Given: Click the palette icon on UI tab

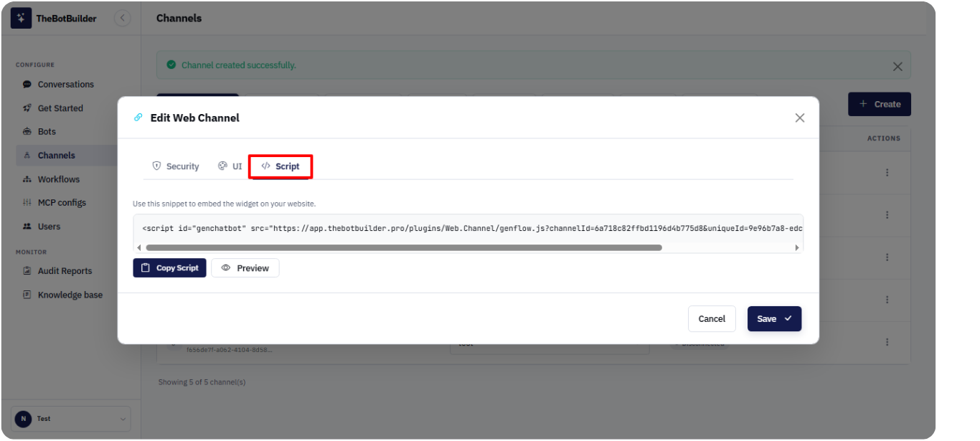Looking at the screenshot, I should [x=222, y=166].
